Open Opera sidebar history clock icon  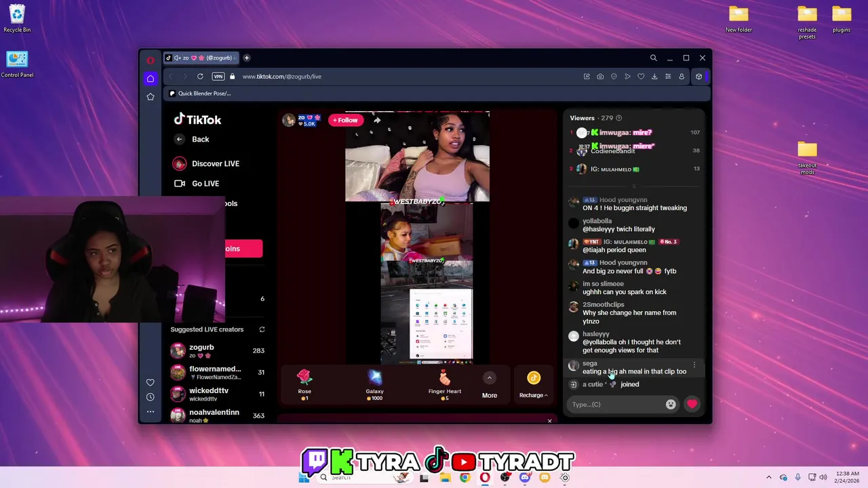151,396
